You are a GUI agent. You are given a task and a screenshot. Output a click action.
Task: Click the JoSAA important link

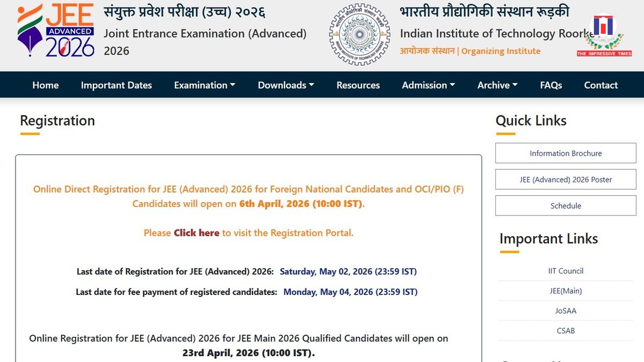[566, 311]
